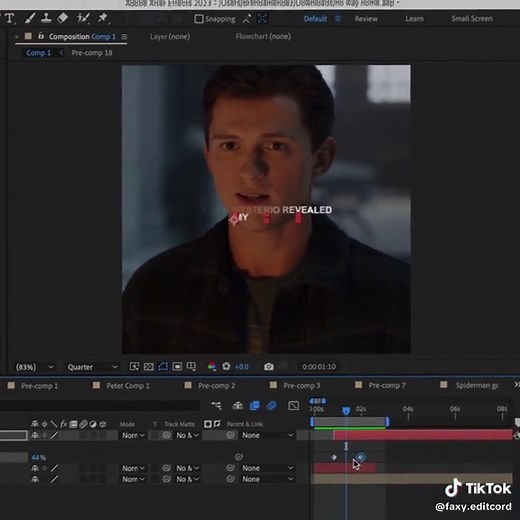Open the Flowchart (none) tab
520x520 pixels.
tap(263, 36)
